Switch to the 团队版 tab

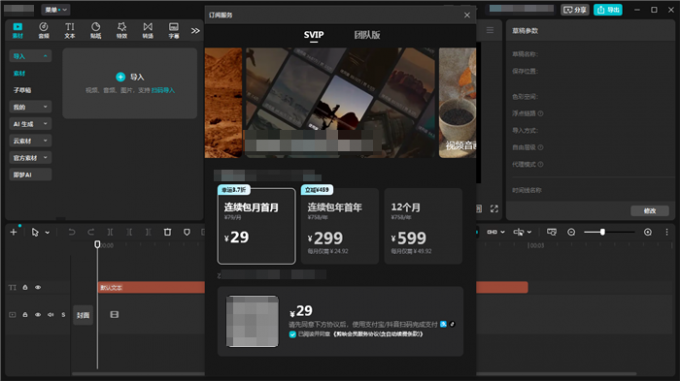tap(367, 35)
